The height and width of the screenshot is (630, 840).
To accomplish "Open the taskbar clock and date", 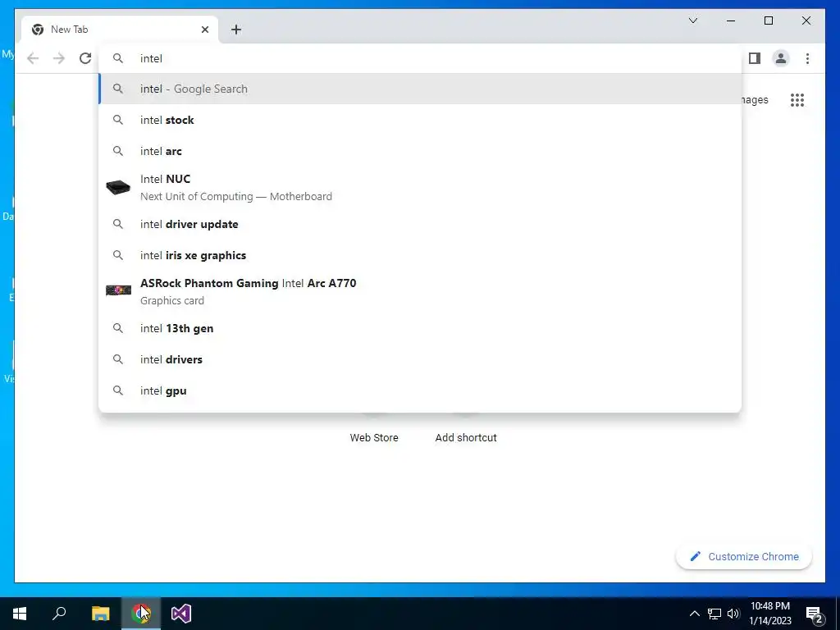I will click(769, 614).
